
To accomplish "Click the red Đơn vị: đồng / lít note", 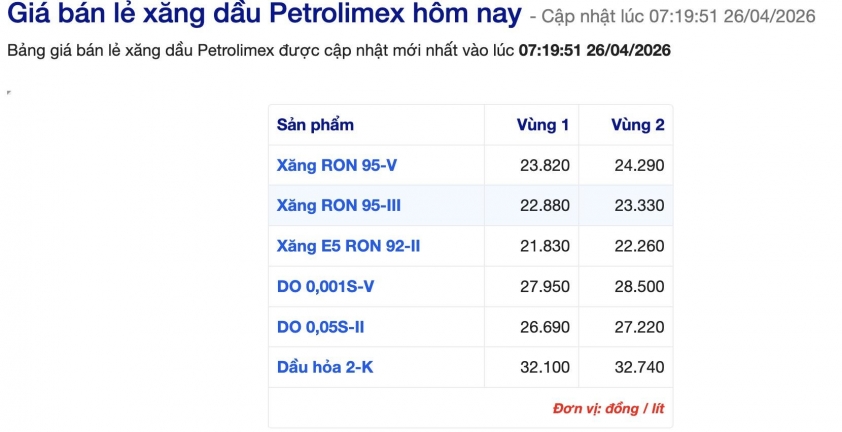I will (608, 409).
